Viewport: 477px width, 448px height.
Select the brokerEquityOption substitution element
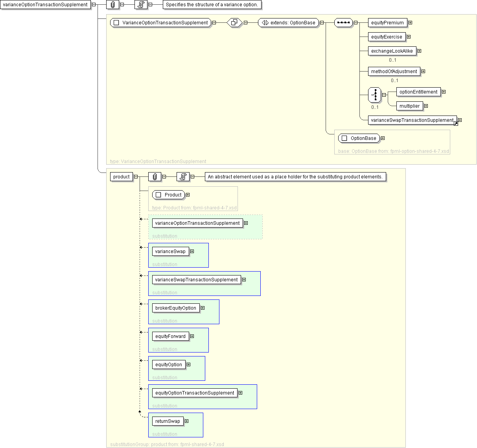[x=175, y=308]
